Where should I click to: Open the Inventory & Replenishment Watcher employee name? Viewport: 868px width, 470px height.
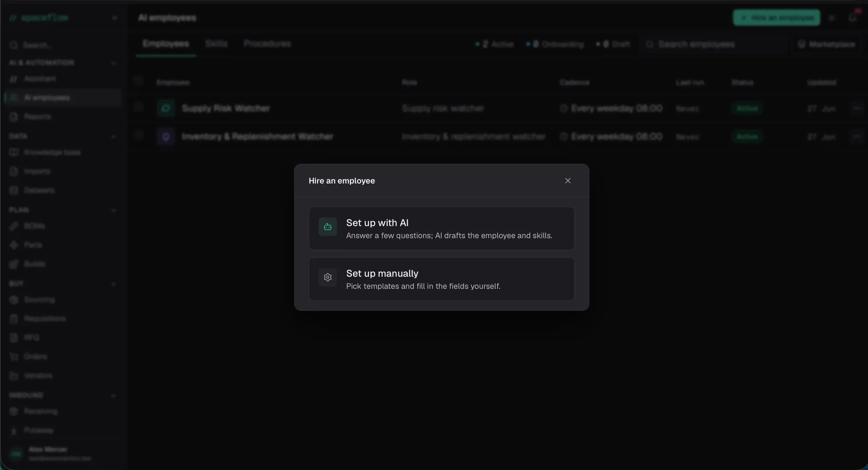[257, 137]
